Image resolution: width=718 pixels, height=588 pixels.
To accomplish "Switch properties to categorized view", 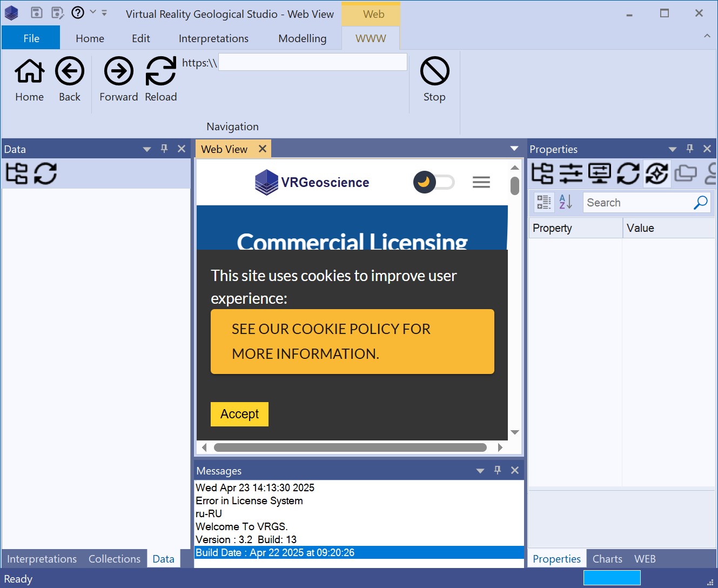I will [544, 202].
